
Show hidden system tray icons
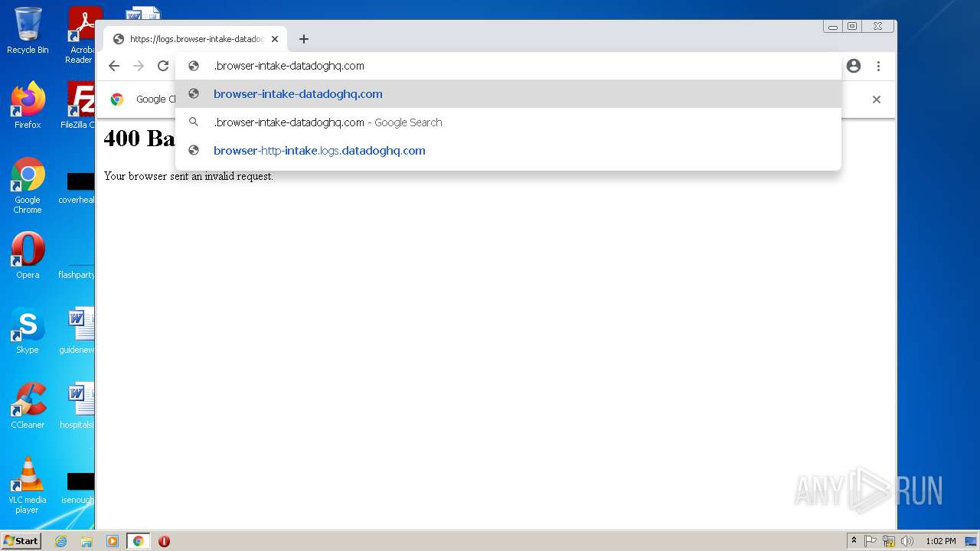point(854,541)
